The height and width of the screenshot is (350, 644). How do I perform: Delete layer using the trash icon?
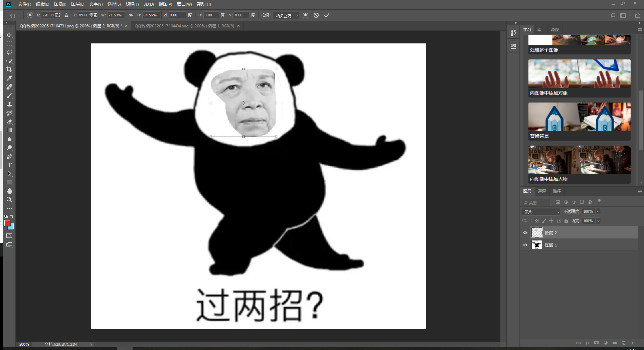coord(632,343)
